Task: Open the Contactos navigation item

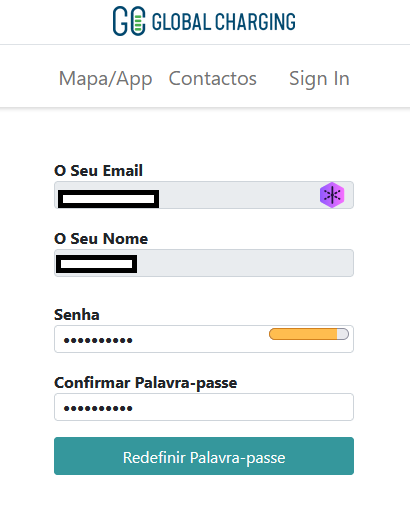Action: [213, 79]
